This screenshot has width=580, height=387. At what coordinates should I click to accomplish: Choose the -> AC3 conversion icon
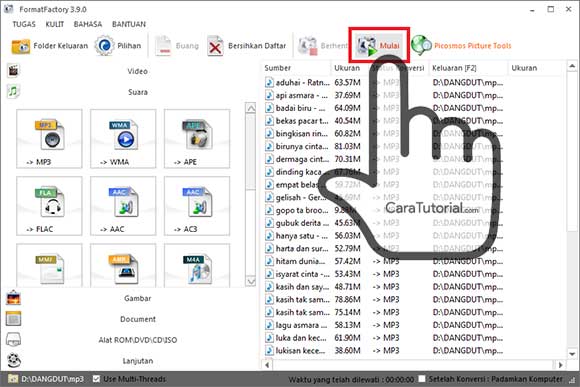[197, 206]
